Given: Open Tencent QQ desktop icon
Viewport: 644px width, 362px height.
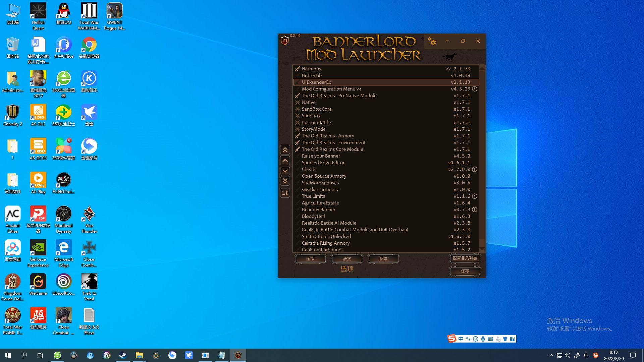Looking at the screenshot, I should [x=63, y=14].
